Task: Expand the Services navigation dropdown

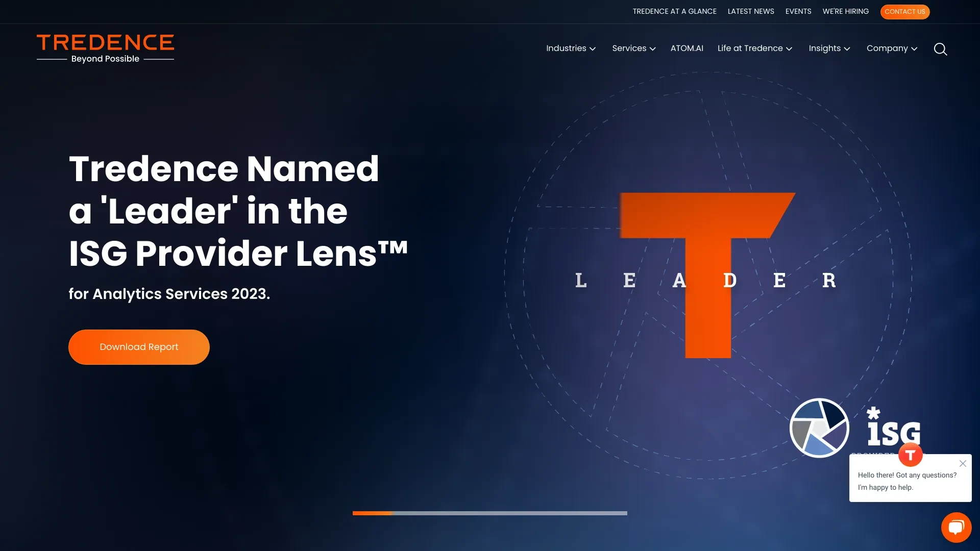Action: [633, 48]
